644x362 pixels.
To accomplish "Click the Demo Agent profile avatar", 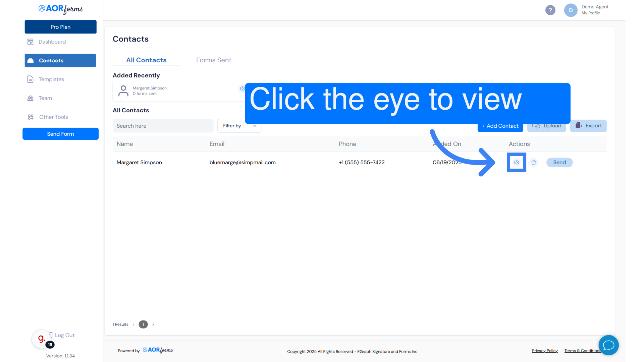I will [571, 10].
